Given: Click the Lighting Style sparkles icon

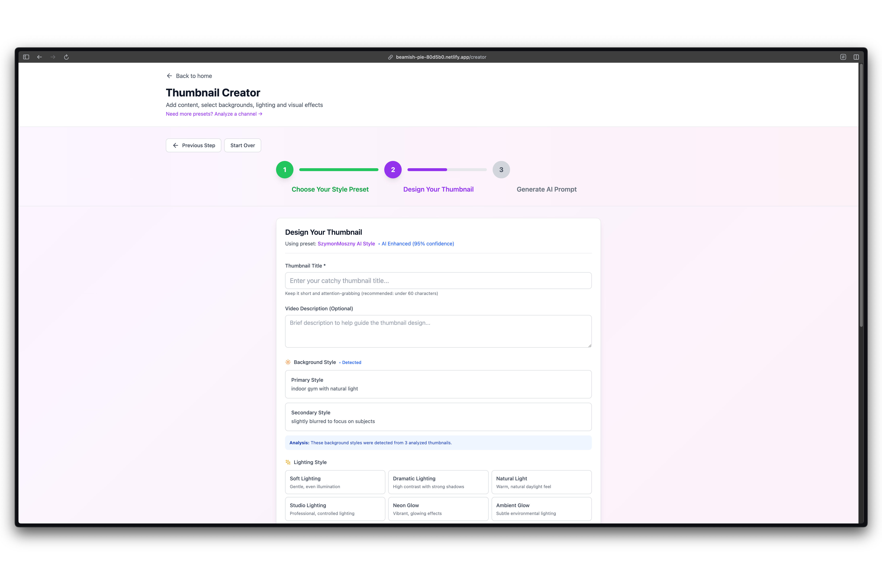Looking at the screenshot, I should (x=288, y=462).
